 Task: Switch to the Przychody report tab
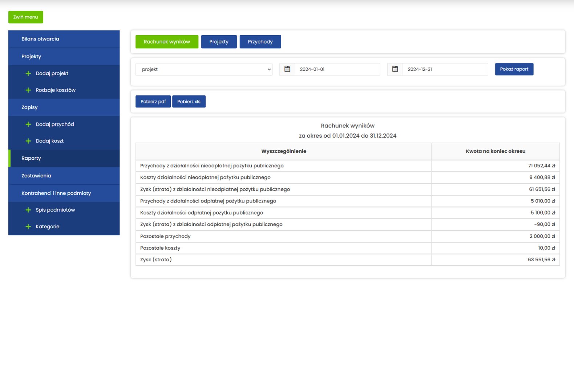point(260,42)
